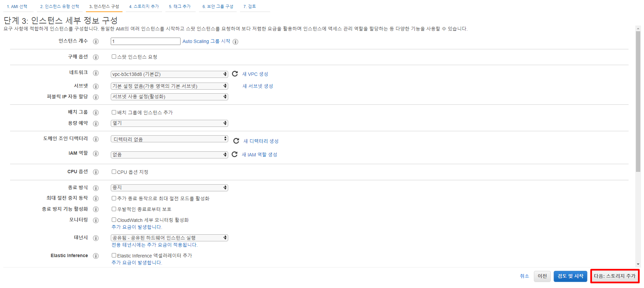Go to step 4. 스토리지 추가 tab

point(144,6)
